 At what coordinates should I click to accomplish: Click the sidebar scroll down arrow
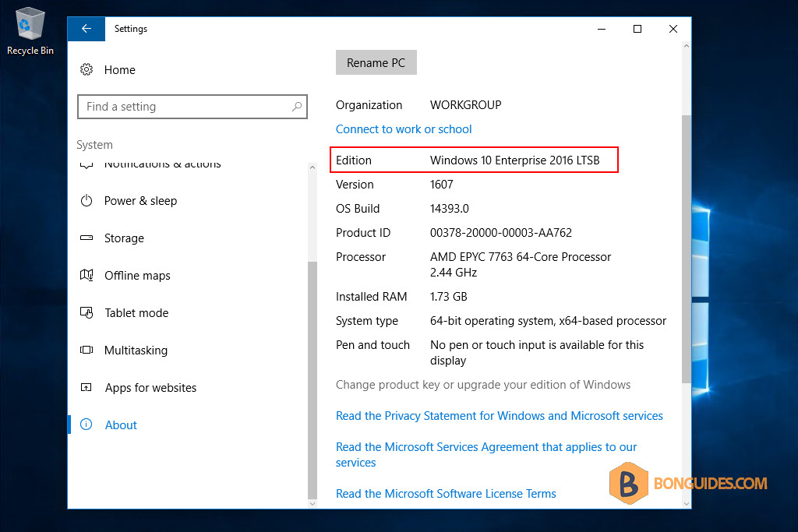point(312,503)
